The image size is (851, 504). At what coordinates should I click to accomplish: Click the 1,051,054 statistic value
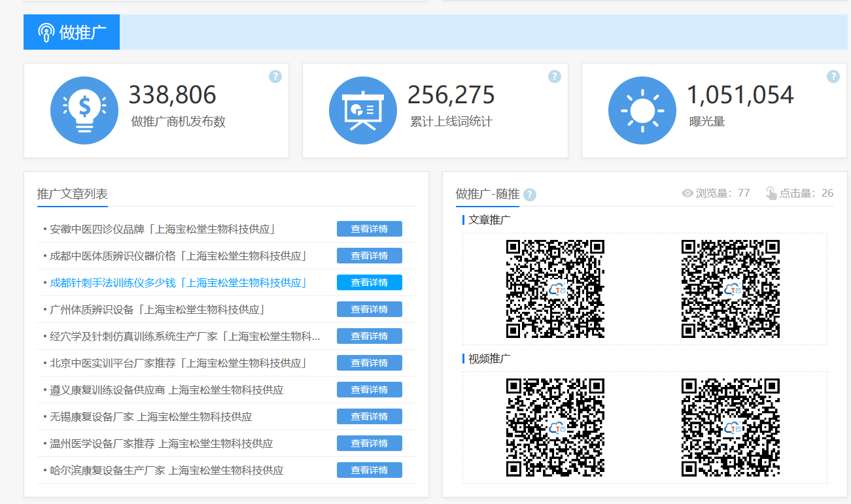(740, 95)
